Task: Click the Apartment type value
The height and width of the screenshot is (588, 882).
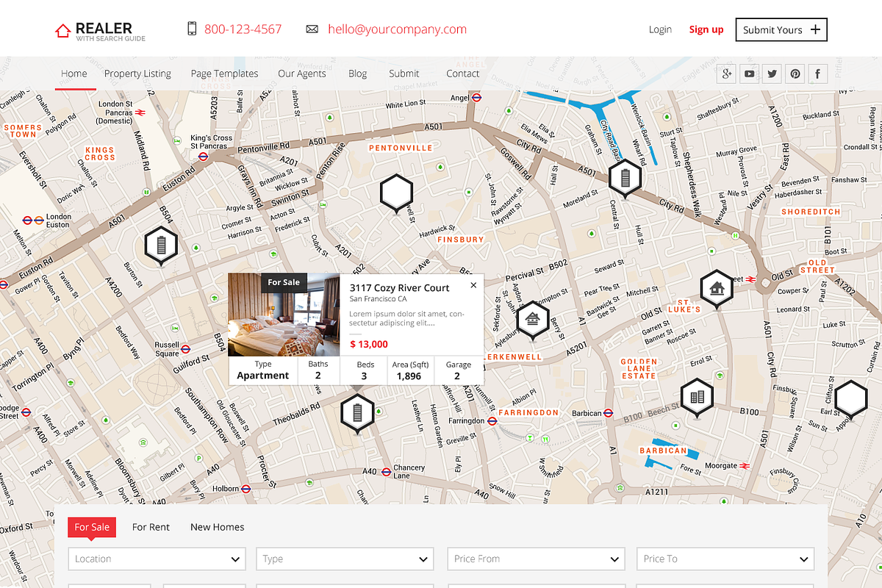Action: (263, 376)
